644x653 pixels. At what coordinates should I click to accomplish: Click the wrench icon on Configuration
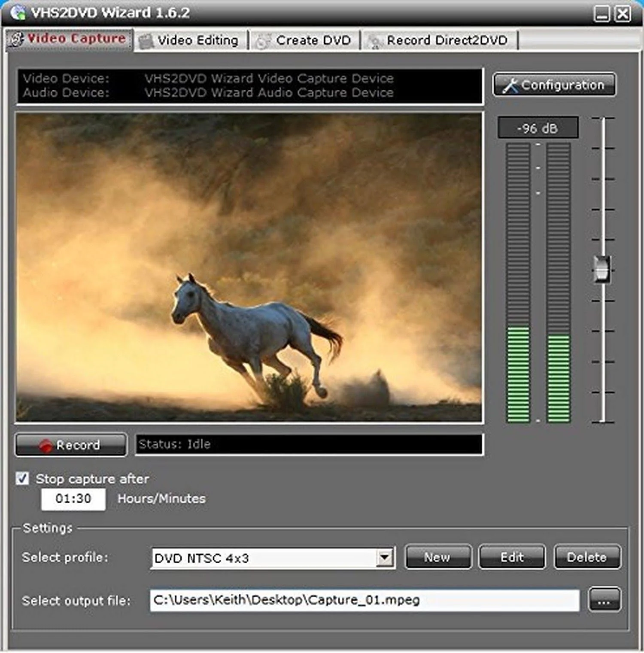click(x=510, y=85)
